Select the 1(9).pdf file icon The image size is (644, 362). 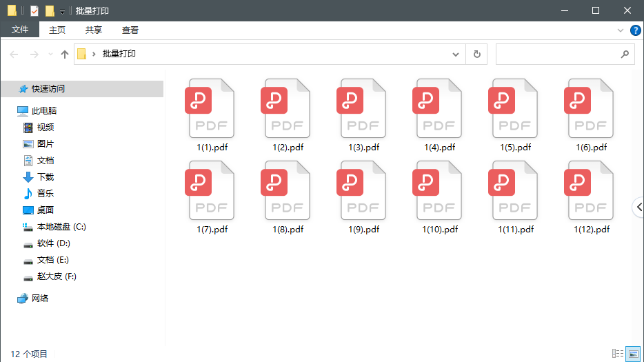pos(361,190)
